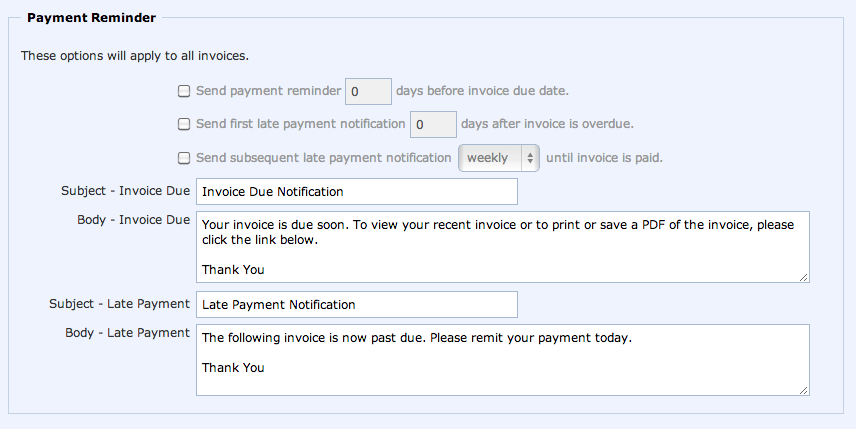
Task: Click the Payment Reminder section heading
Action: 91,18
